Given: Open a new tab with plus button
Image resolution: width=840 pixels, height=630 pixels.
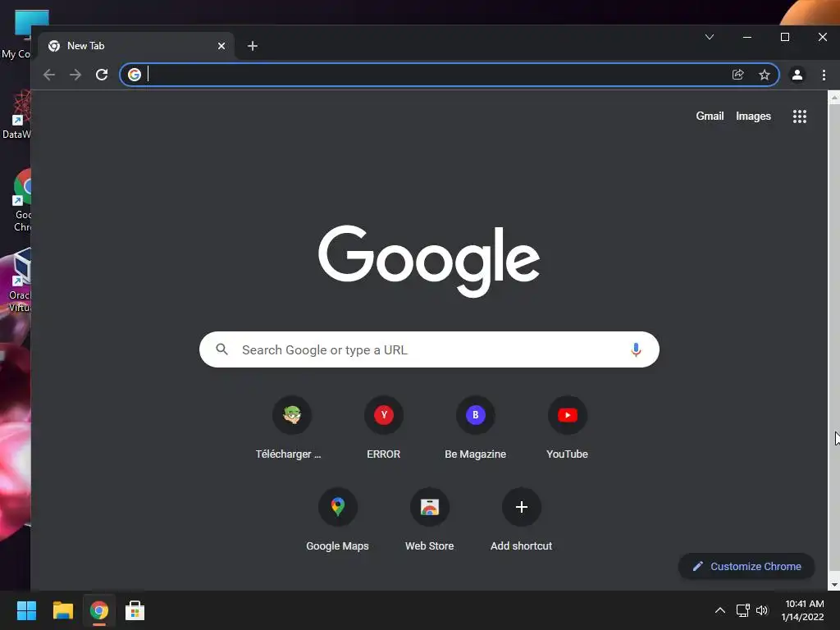Looking at the screenshot, I should point(253,46).
